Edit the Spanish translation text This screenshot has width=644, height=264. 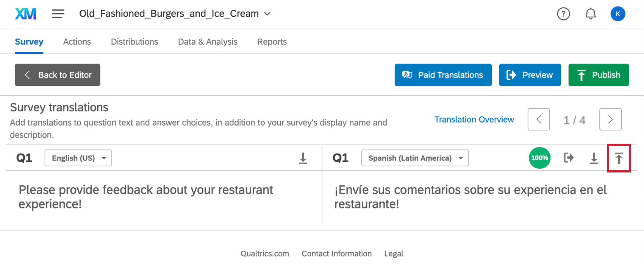point(470,197)
